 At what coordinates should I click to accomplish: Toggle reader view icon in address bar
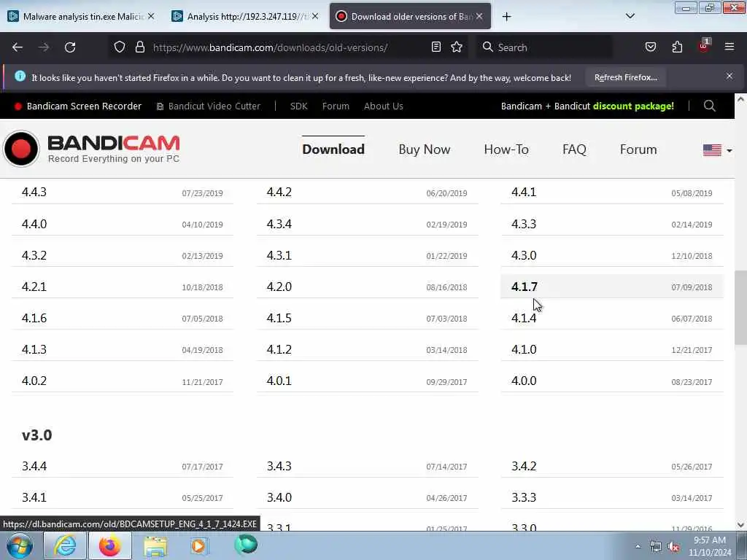point(436,47)
